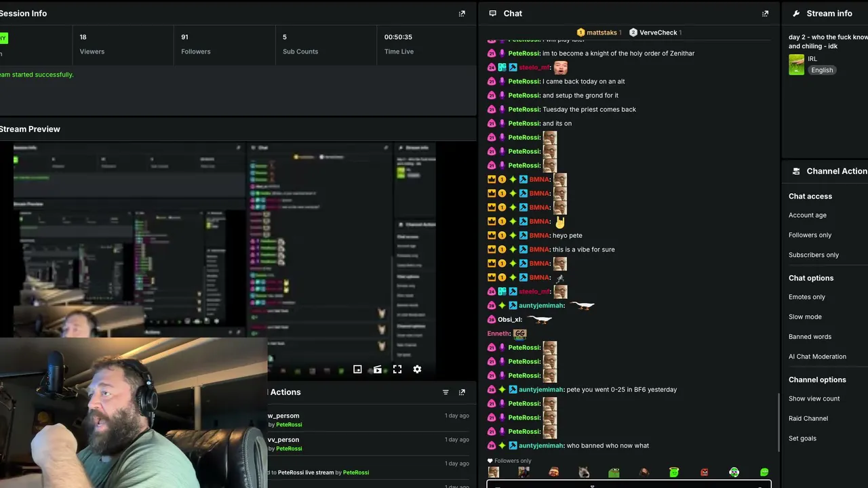The width and height of the screenshot is (868, 488).
Task: Click the Sub Counts stat
Action: click(300, 44)
